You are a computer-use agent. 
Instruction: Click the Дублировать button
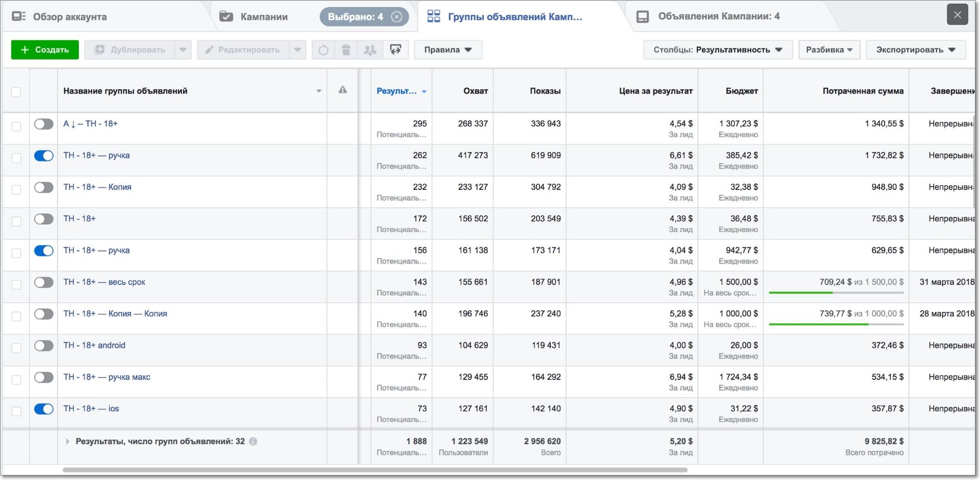130,50
